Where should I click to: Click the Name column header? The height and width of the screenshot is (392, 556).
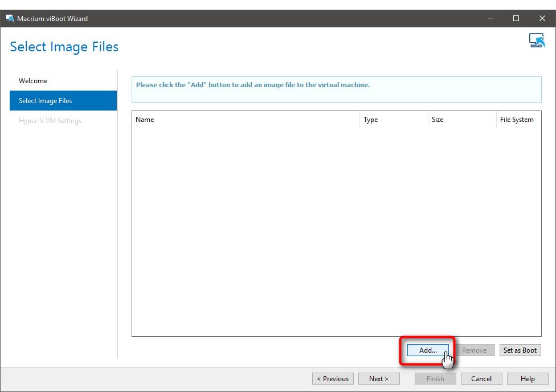[x=246, y=120]
